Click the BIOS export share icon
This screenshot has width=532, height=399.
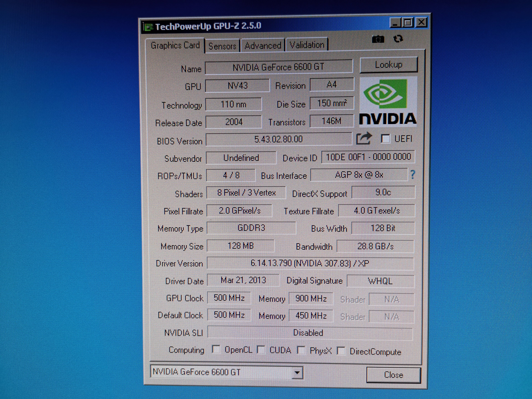(x=364, y=139)
